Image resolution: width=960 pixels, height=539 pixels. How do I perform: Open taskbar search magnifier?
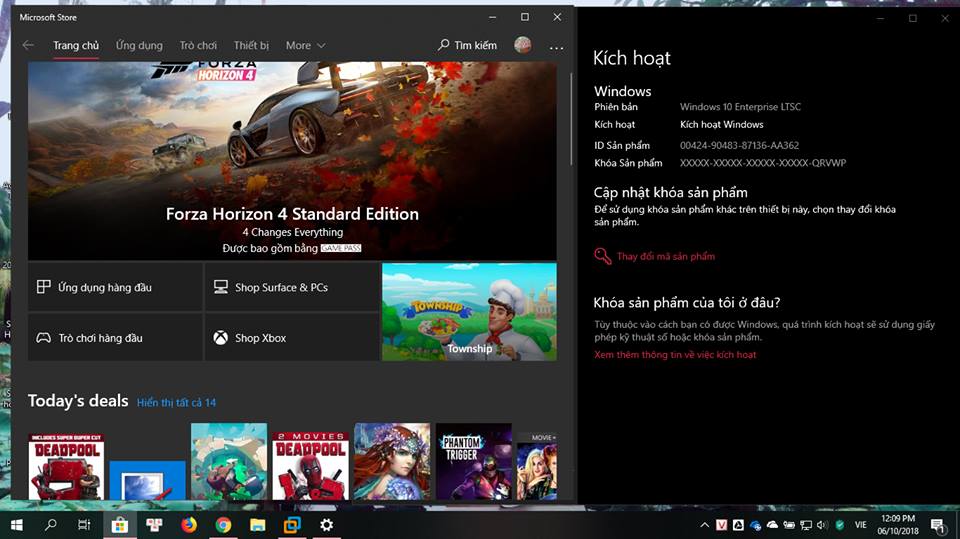tap(51, 525)
